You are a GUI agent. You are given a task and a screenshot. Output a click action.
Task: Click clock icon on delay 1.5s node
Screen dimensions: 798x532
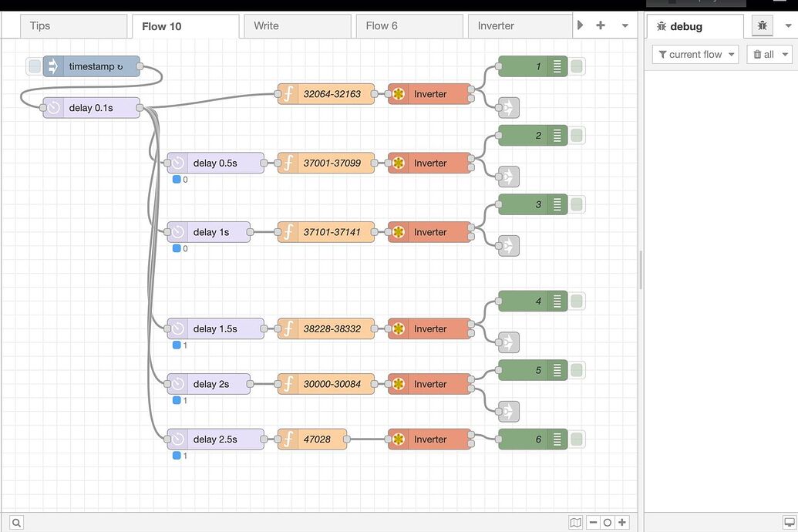177,329
